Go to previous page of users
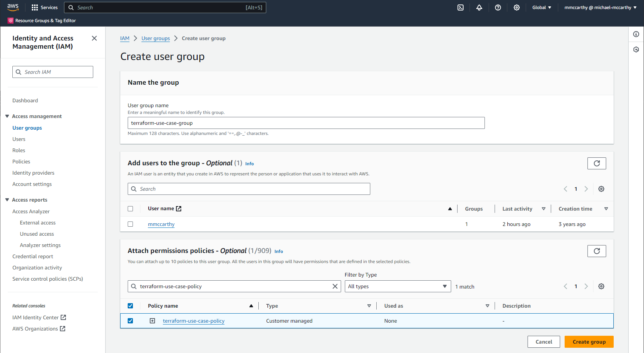644x353 pixels. pyautogui.click(x=565, y=189)
